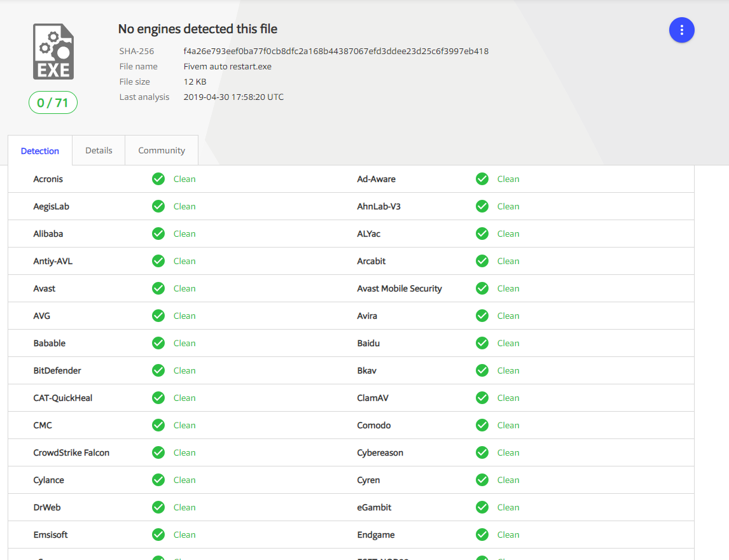Image resolution: width=729 pixels, height=560 pixels.
Task: Open the blue three-dot options menu
Action: coord(682,30)
